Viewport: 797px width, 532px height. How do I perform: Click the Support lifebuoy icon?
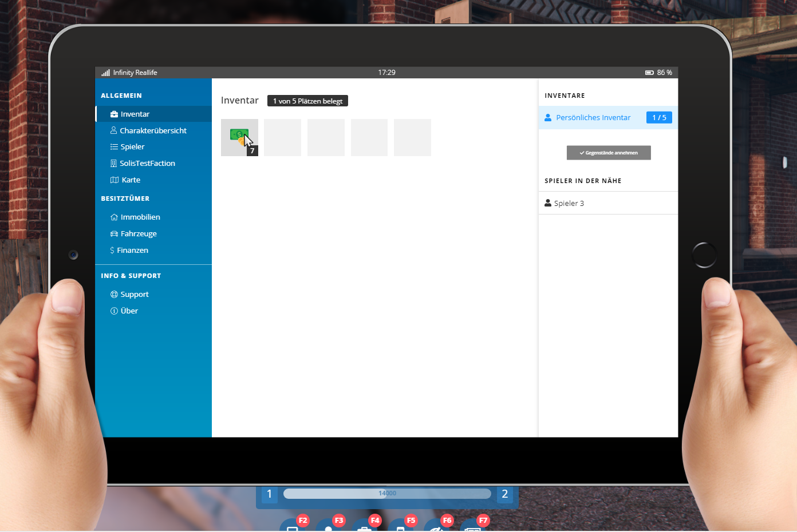coord(114,295)
